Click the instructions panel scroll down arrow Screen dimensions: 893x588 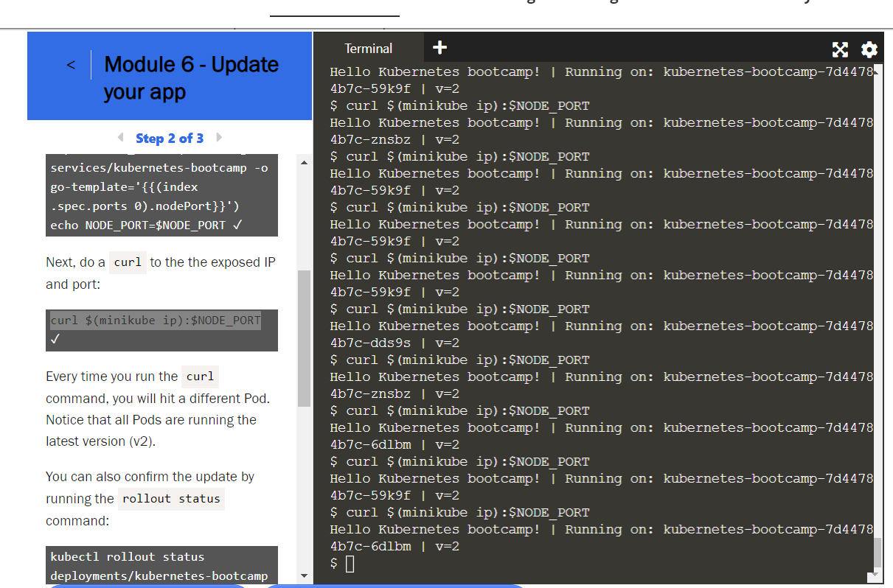tap(304, 575)
